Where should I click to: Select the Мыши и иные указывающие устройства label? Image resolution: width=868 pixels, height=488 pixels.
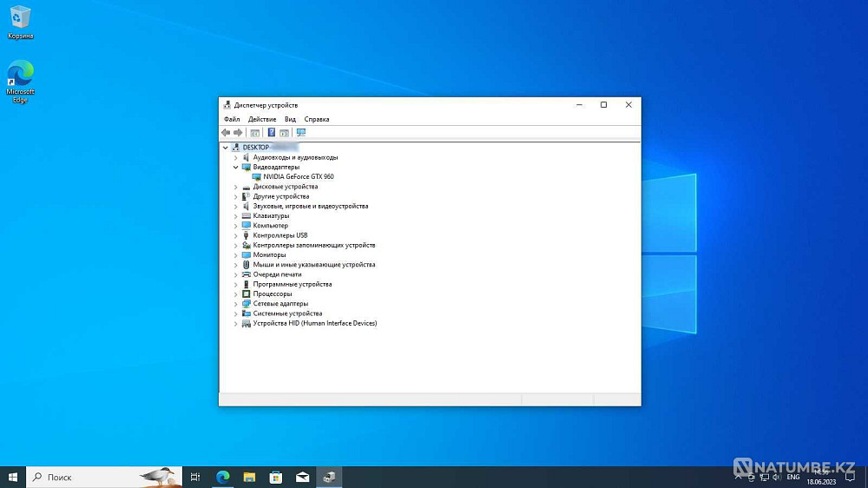tap(314, 265)
